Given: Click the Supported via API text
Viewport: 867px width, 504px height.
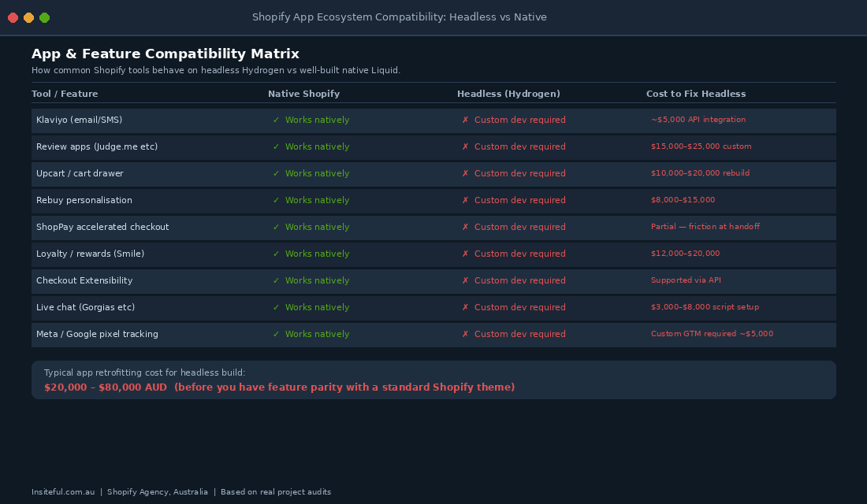Looking at the screenshot, I should coord(686,280).
